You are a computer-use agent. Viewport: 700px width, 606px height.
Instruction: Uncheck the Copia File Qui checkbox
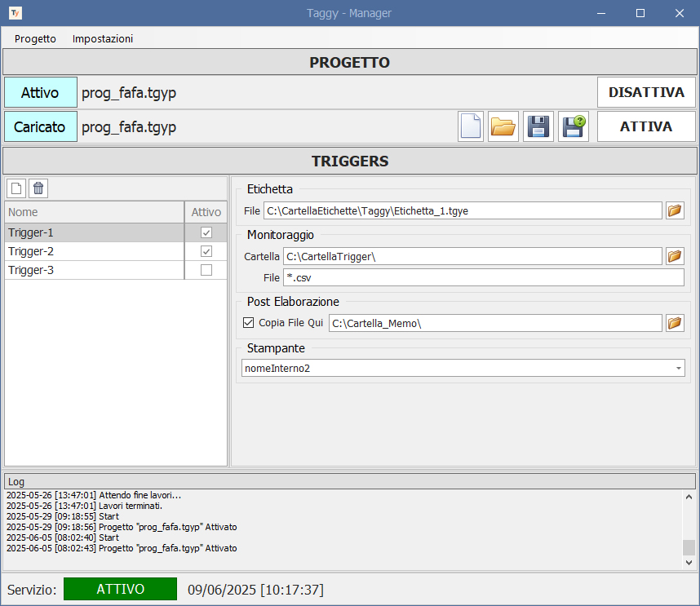[249, 323]
